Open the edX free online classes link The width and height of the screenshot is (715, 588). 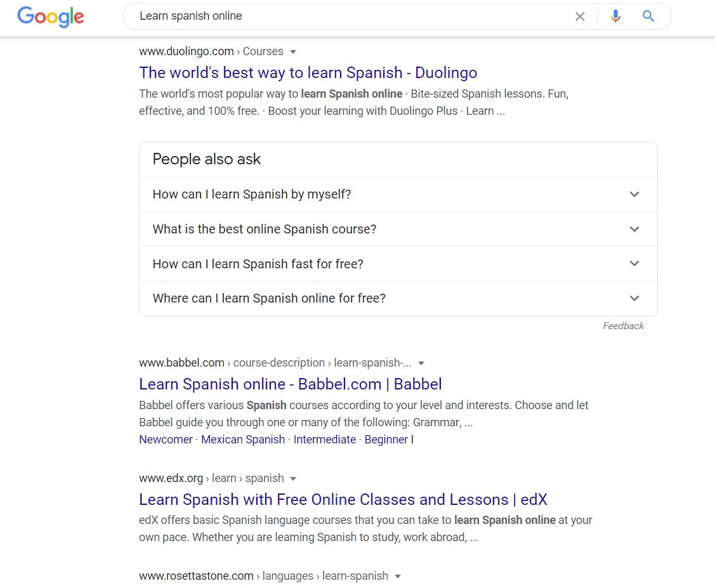(x=343, y=500)
